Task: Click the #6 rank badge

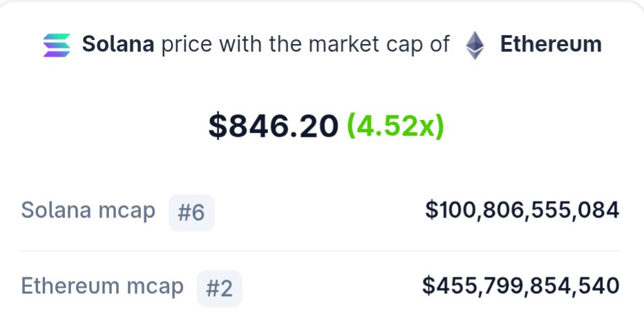Action: click(191, 213)
